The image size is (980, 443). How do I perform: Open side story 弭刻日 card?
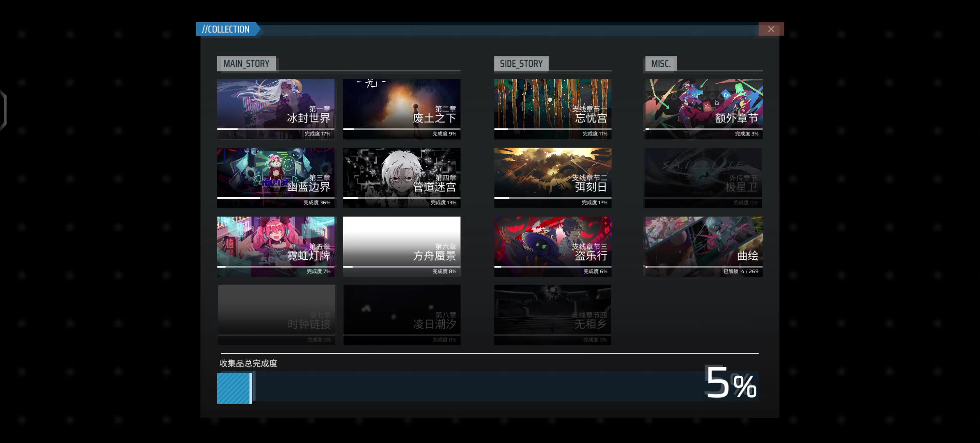[553, 178]
